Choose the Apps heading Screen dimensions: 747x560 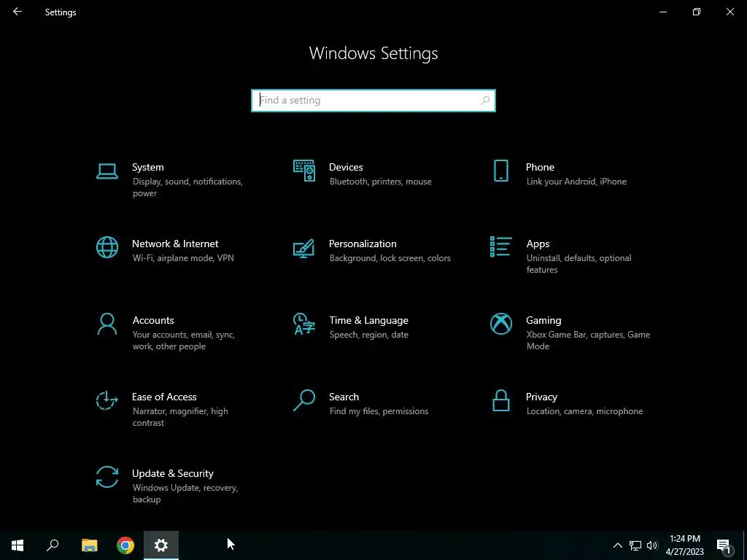pyautogui.click(x=538, y=244)
